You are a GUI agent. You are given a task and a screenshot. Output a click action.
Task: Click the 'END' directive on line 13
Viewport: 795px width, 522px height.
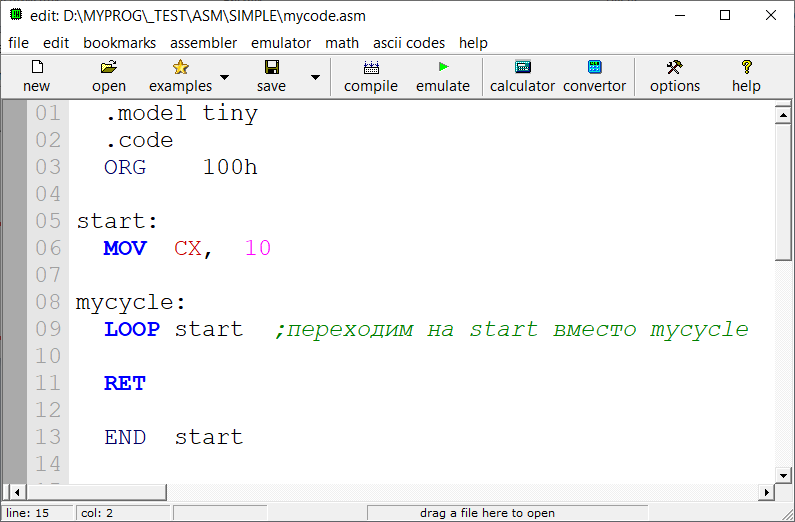point(125,437)
